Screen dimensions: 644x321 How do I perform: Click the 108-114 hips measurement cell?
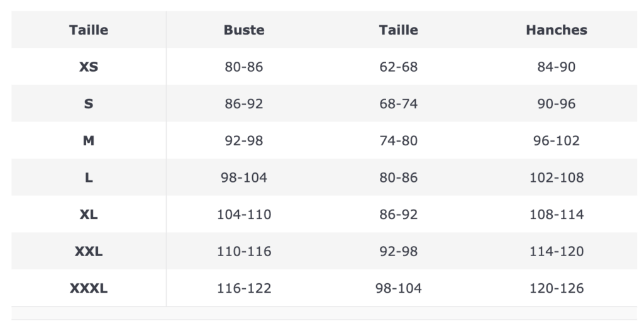556,215
